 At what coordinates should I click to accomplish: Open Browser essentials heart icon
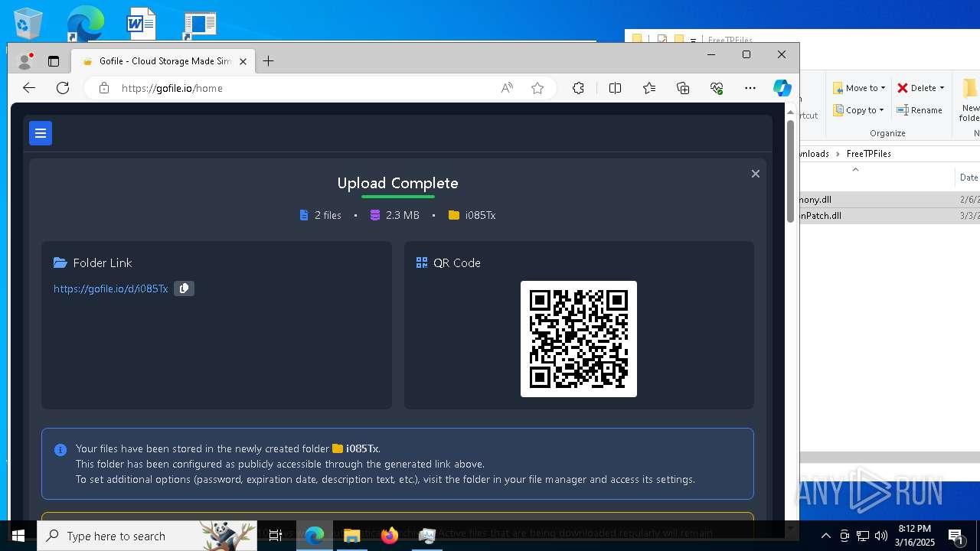pos(717,88)
